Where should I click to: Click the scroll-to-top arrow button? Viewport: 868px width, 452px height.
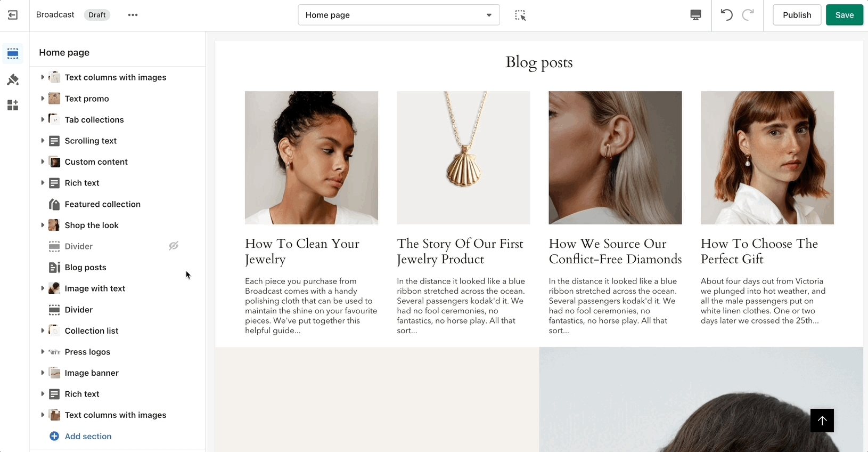pyautogui.click(x=822, y=421)
